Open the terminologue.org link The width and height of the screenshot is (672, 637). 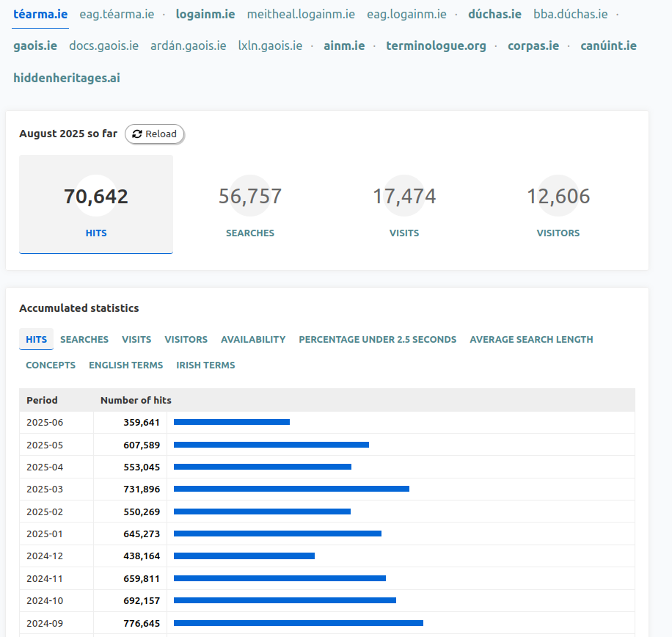coord(436,45)
